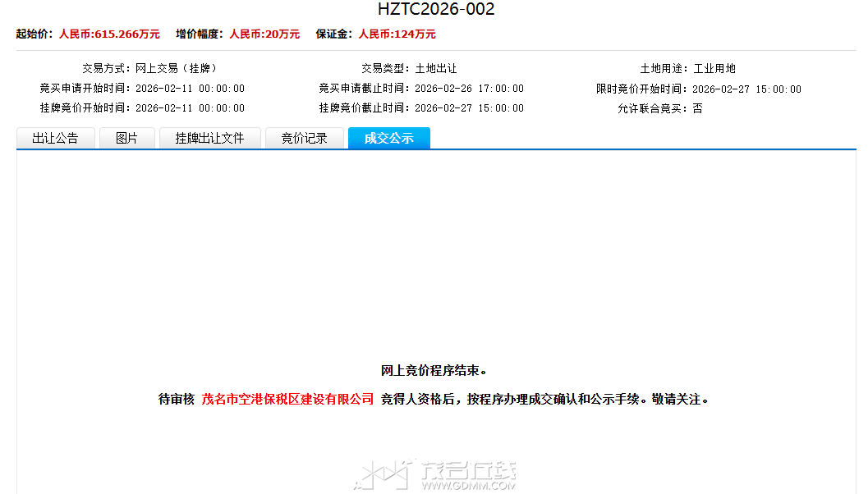View the 竞价记录 tab
Image resolution: width=868 pixels, height=494 pixels.
coord(304,139)
